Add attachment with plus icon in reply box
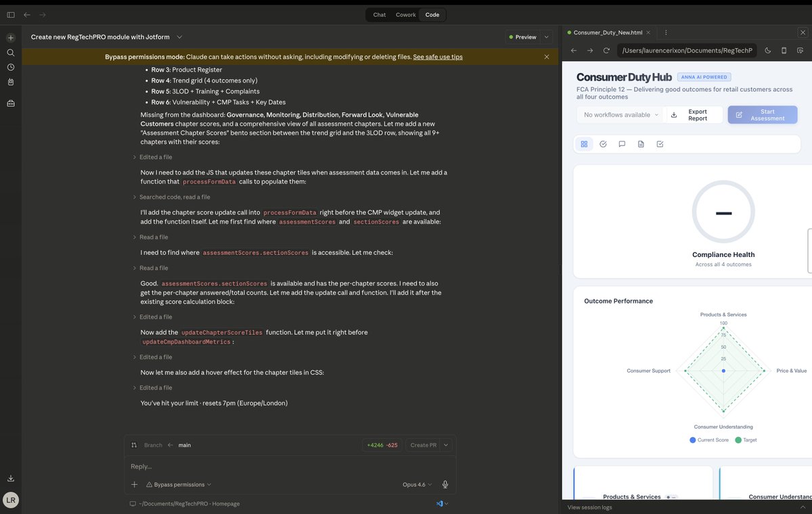 [x=134, y=484]
